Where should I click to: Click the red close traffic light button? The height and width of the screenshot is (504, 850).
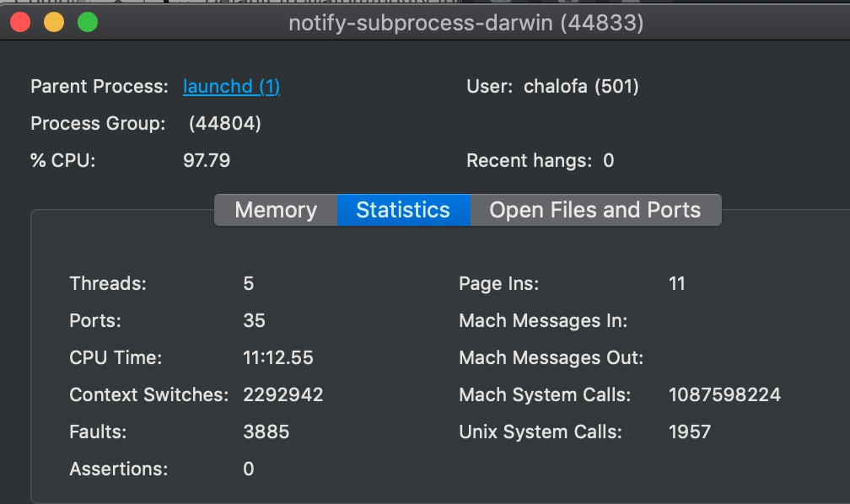tap(19, 22)
